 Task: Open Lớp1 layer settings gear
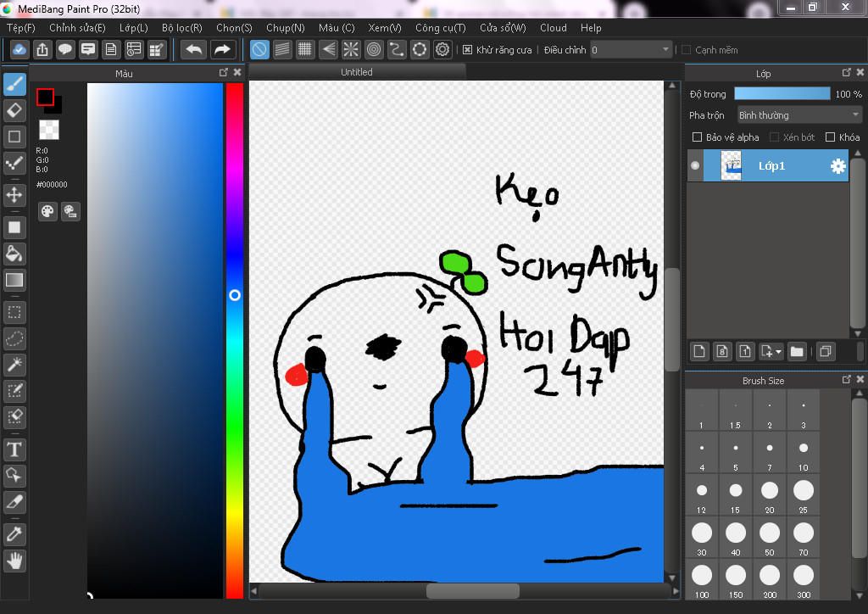[838, 165]
